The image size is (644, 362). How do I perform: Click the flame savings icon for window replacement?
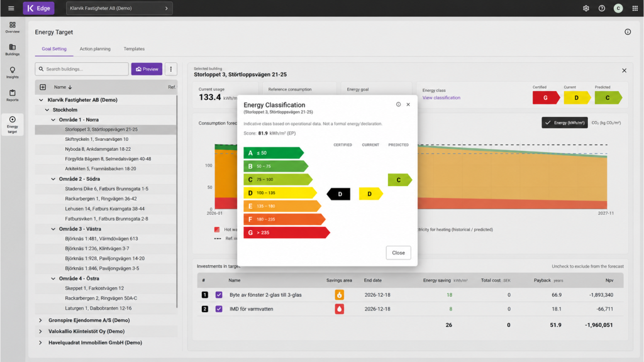[x=339, y=295]
